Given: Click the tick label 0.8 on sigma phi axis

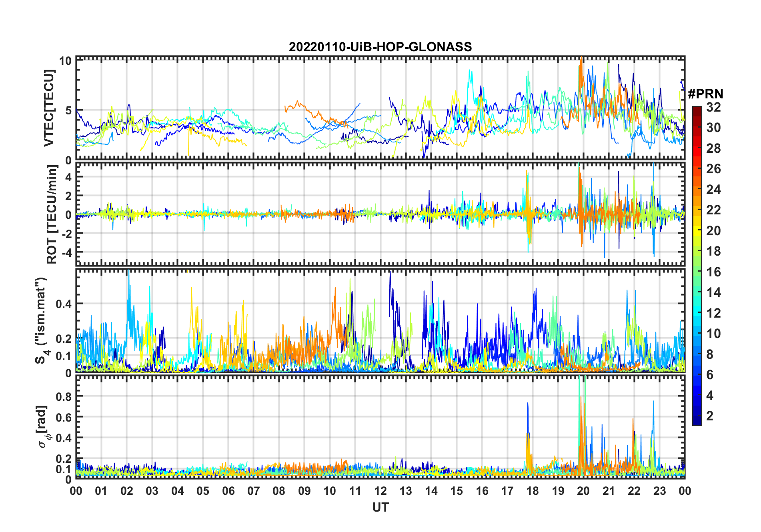Looking at the screenshot, I should click(64, 396).
